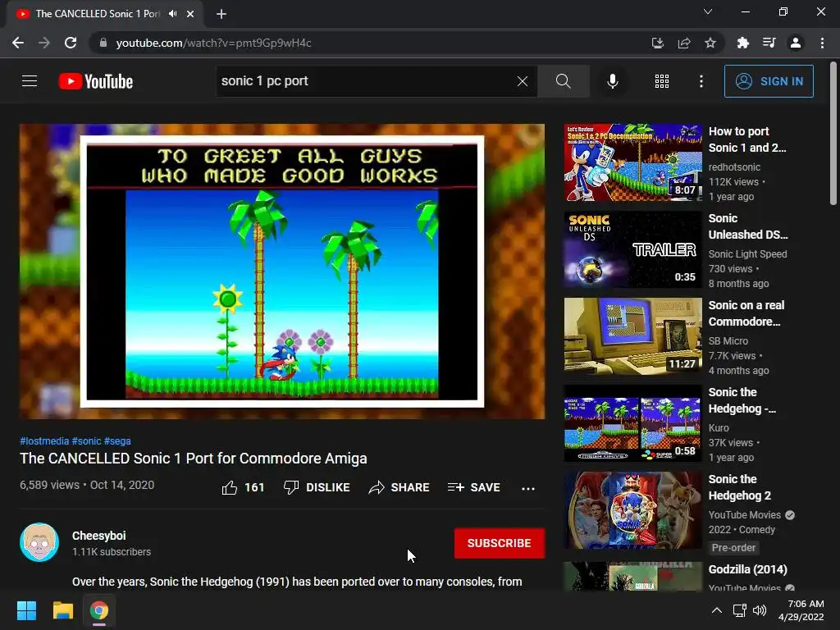Open the network icon in system tray
The width and height of the screenshot is (840, 630).
740,610
